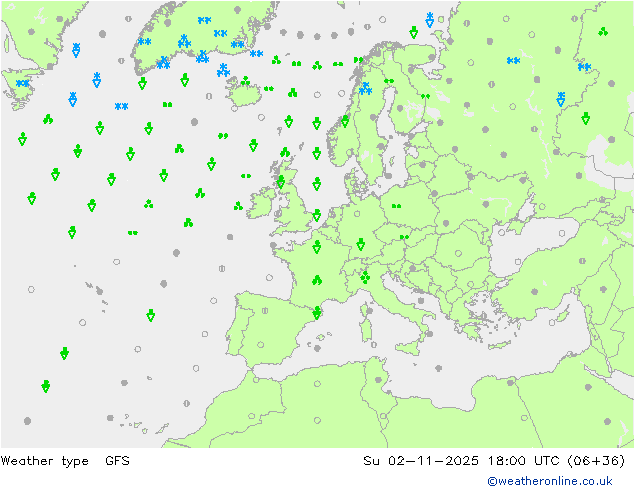Viewport: 634px width, 490px height.
Task: Click the blue snow symbol in the Barents Sea
Action: [430, 20]
